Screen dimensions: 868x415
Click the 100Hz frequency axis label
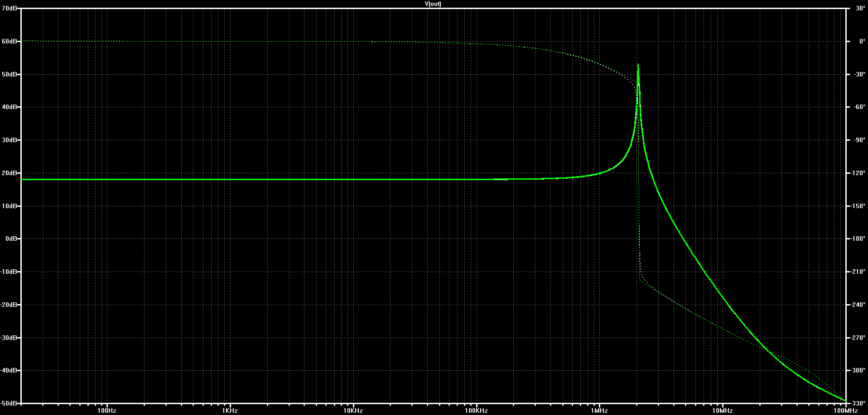(x=107, y=411)
